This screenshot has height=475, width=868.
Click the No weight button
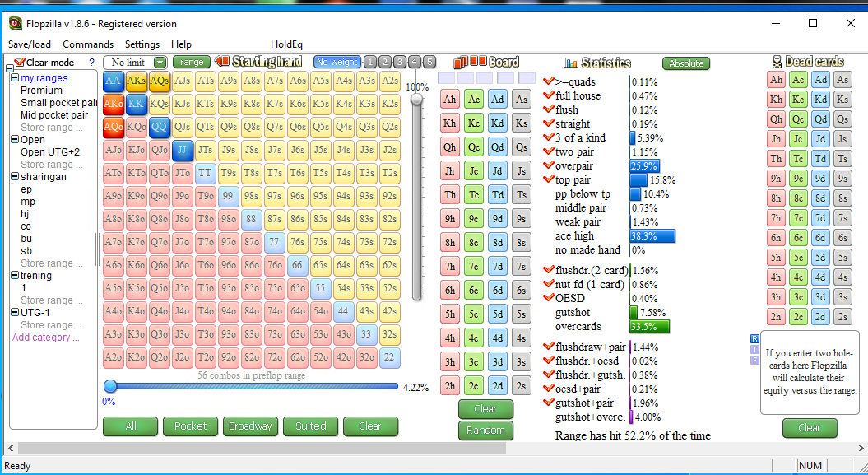pos(337,62)
